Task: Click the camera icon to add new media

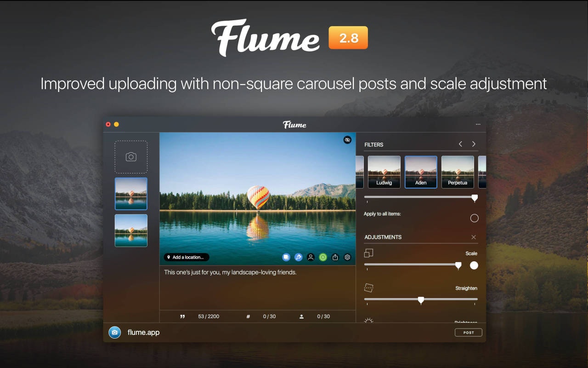Action: 131,157
